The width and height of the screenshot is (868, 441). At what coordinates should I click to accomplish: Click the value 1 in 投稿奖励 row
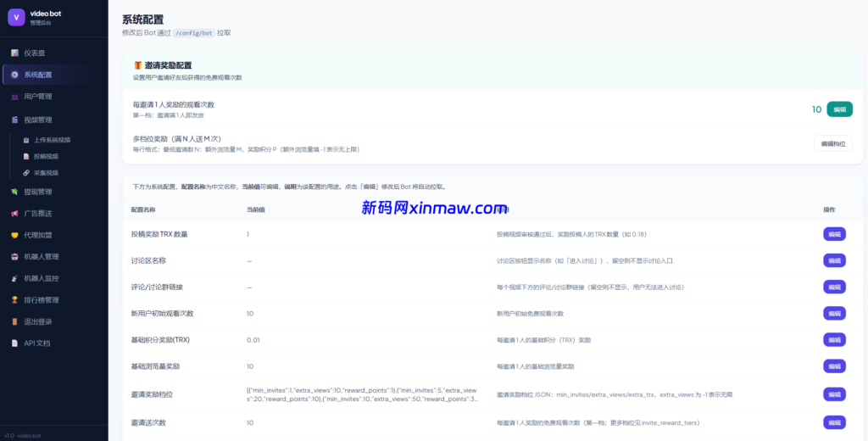pos(248,234)
